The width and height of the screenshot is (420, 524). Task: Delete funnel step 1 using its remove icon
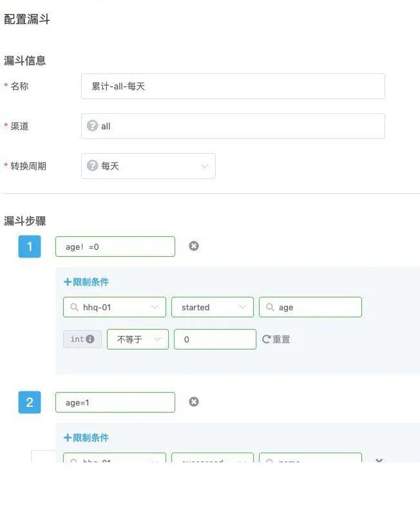coord(193,246)
